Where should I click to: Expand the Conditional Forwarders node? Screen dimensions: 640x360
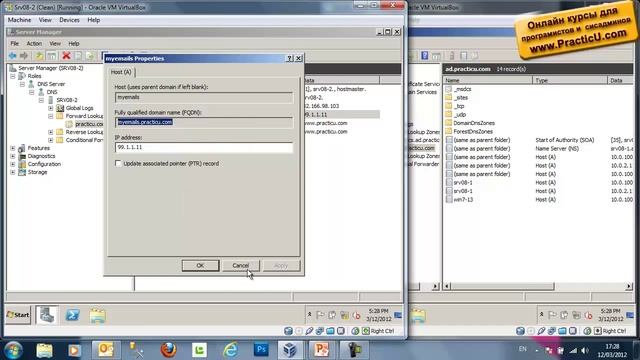point(51,140)
